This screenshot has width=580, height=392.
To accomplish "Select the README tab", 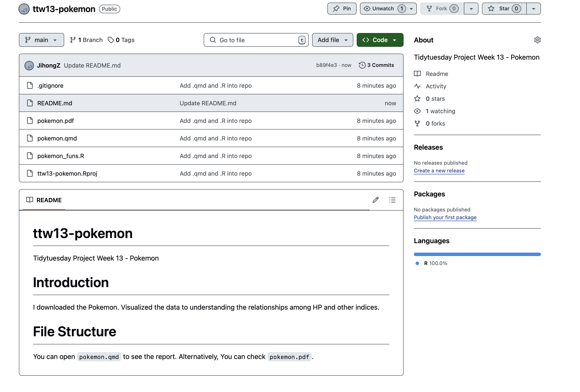I will (x=44, y=200).
